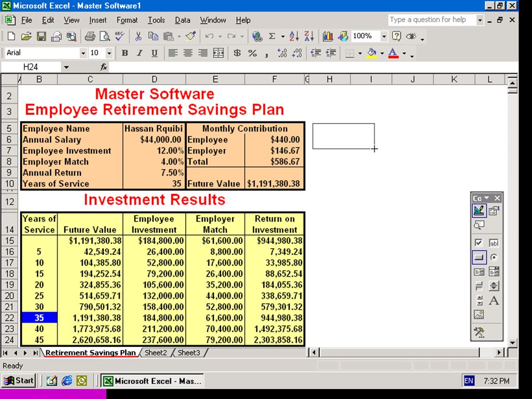Screen dimensions: 532x399
Task: Open Print Preview
Action: 105,36
